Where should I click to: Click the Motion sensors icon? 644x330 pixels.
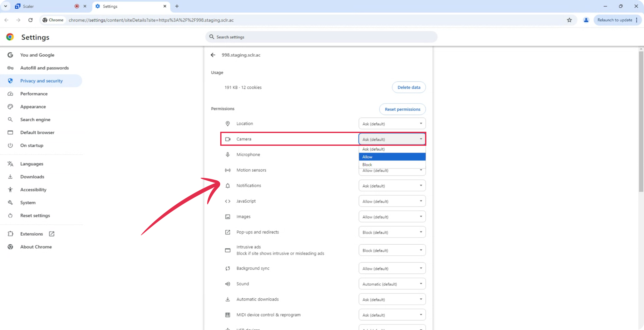(x=228, y=170)
